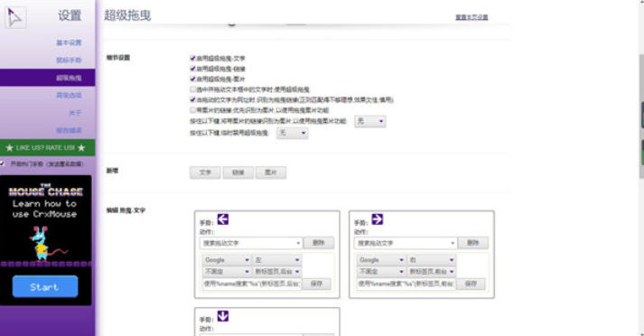Enable super drag in text boxes checkbox

(192, 89)
